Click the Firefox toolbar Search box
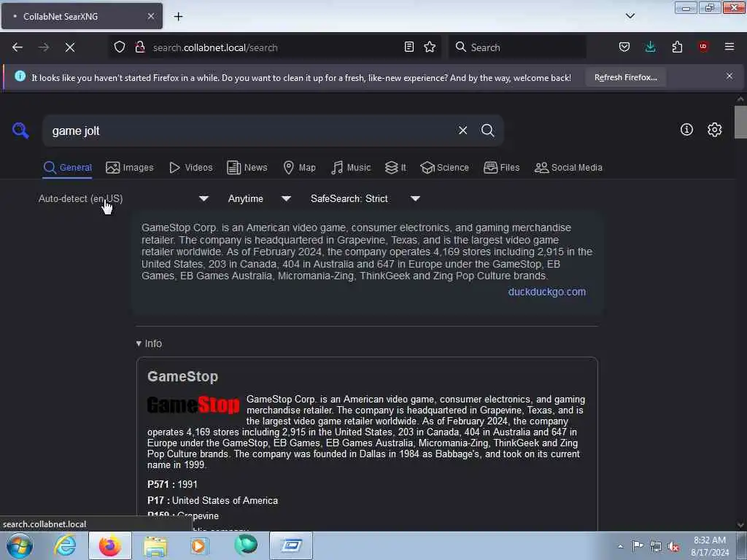 pos(518,47)
